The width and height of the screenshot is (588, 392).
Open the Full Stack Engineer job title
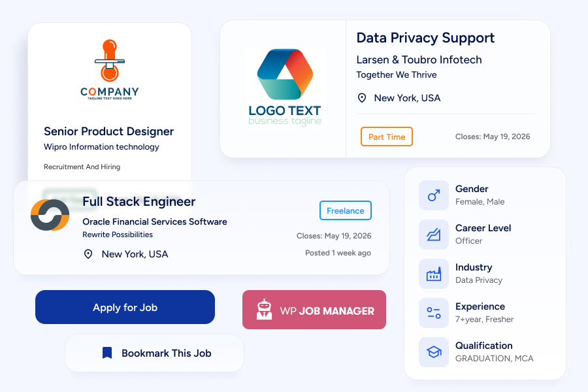point(139,201)
